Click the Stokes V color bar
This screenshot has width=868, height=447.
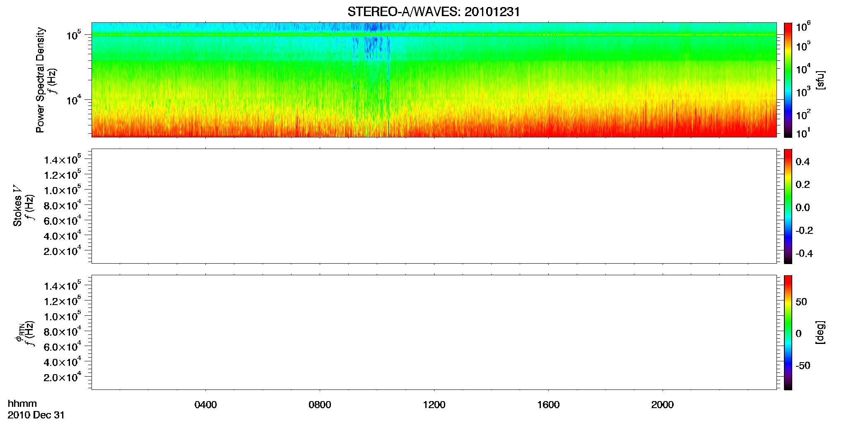point(788,206)
